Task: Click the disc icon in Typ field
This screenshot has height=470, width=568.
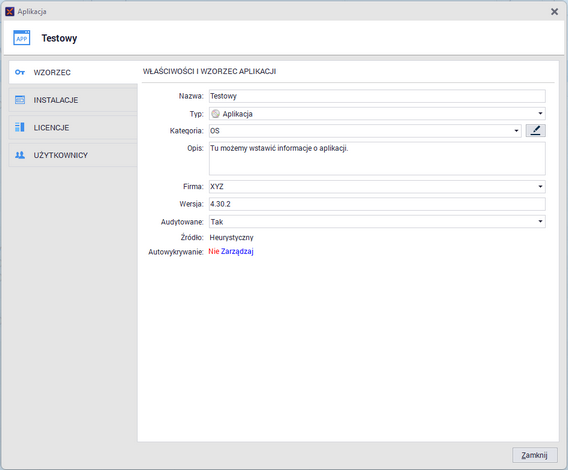Action: 216,114
